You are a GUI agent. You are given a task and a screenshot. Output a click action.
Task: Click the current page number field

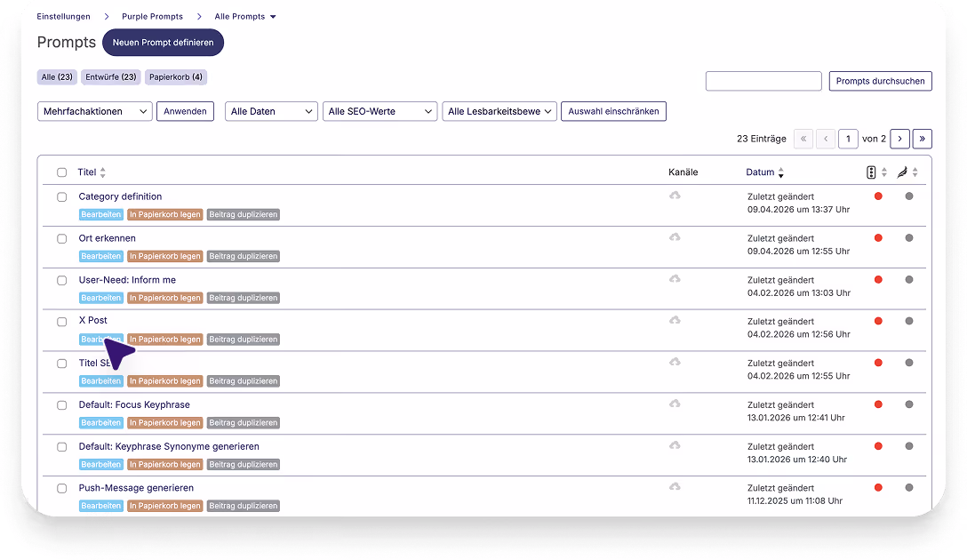coord(848,139)
